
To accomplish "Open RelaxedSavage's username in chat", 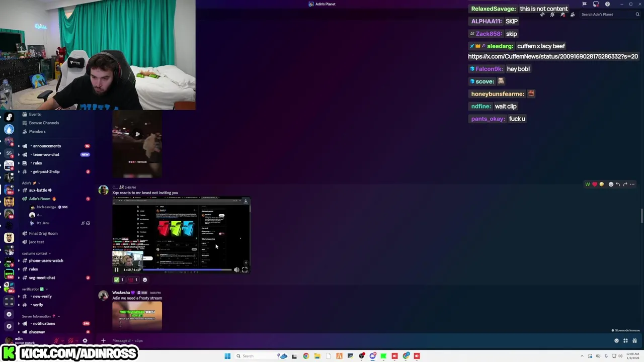I will (493, 9).
